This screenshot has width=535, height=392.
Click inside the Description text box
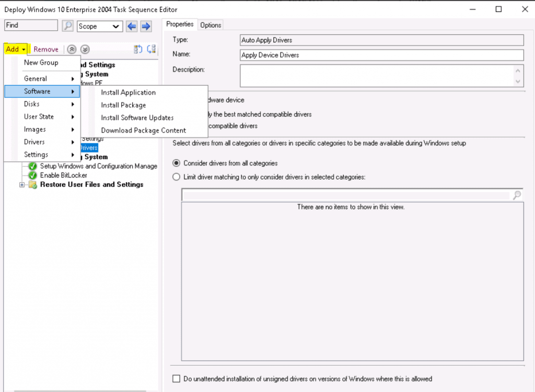click(x=377, y=76)
